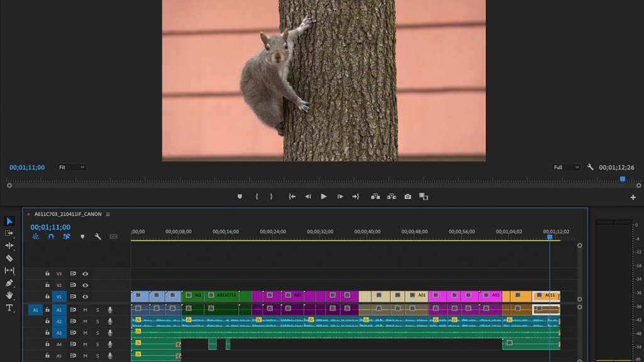Toggle snap in timeline
644x362 pixels.
[51, 237]
